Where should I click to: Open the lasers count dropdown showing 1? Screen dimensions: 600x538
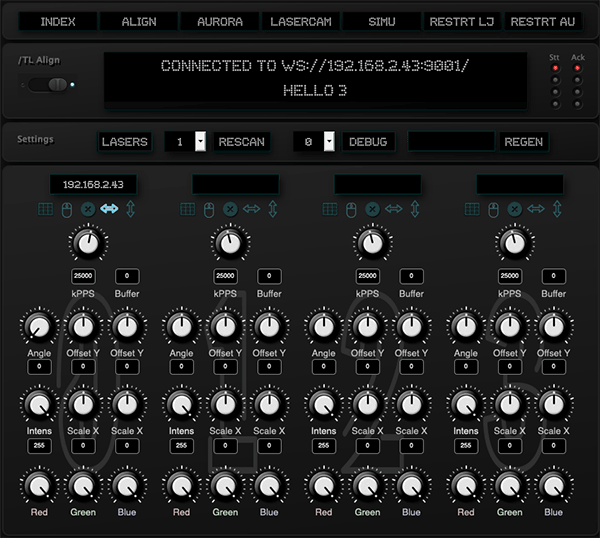coord(200,142)
